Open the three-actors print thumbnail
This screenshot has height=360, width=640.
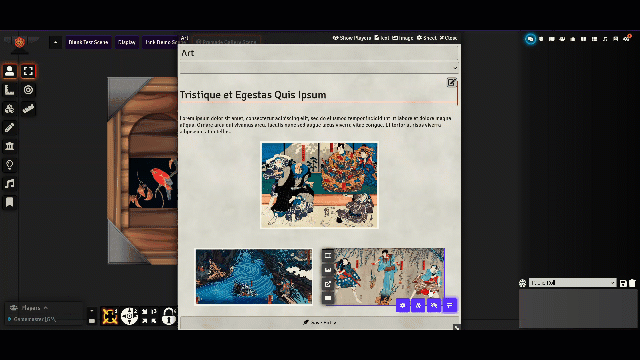386,277
